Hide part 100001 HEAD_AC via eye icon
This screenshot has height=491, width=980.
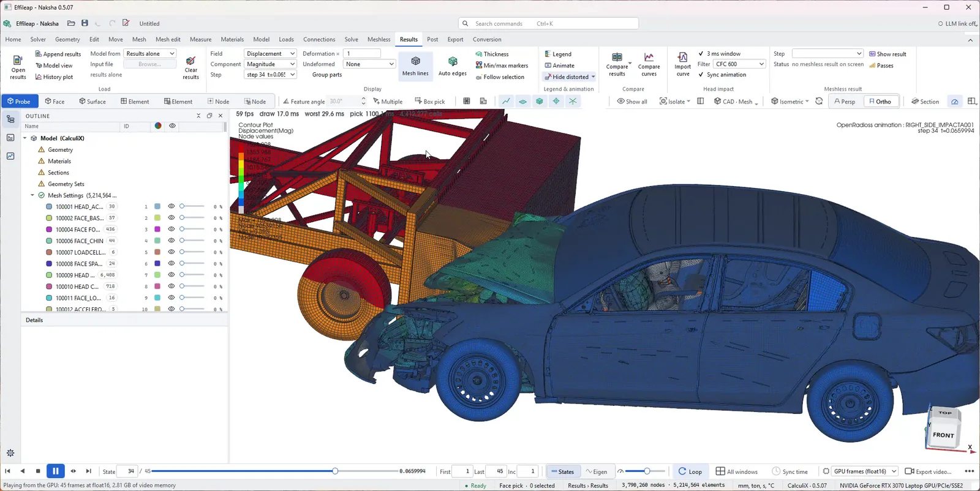click(171, 206)
